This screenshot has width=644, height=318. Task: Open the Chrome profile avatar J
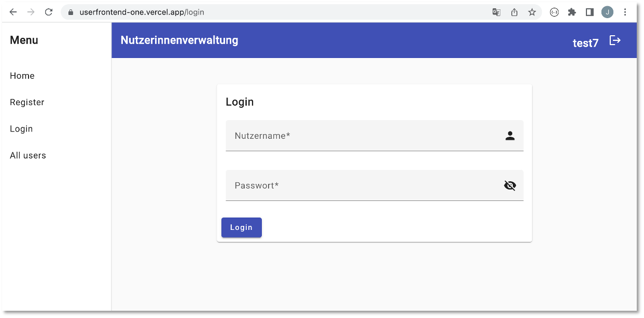pos(607,12)
